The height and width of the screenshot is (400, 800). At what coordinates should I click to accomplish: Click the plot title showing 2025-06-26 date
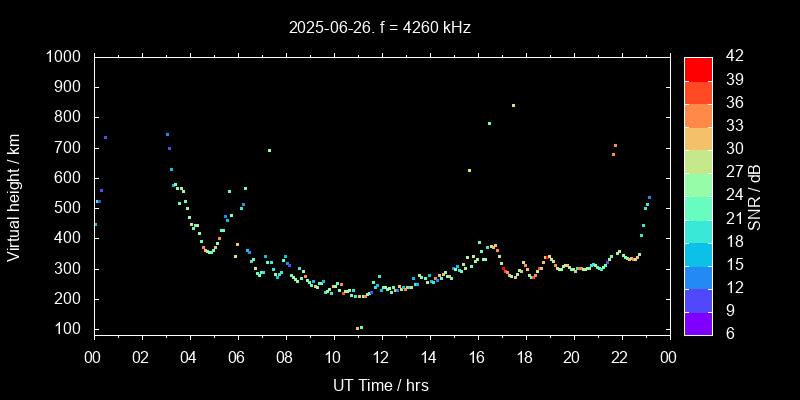coord(380,28)
